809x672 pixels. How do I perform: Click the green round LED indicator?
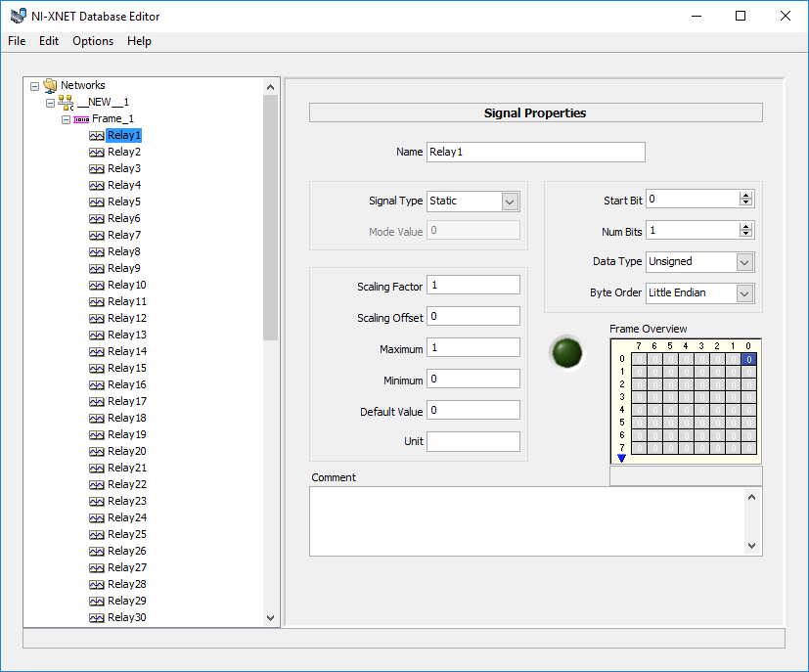(x=567, y=353)
